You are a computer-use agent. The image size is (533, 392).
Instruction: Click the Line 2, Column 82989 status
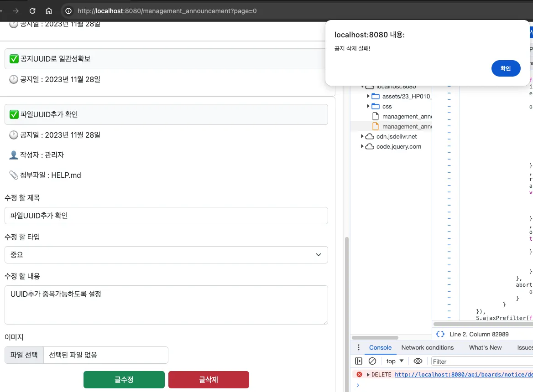coord(479,334)
